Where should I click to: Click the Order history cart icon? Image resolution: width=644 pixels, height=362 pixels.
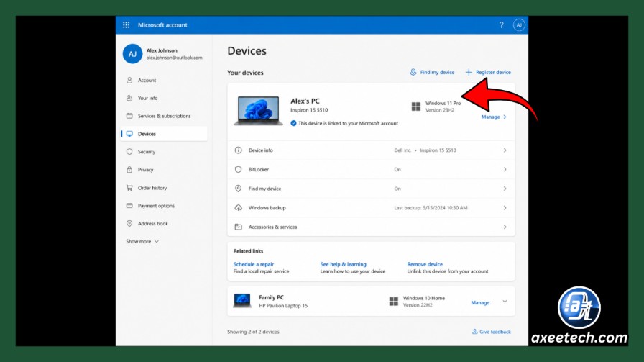pyautogui.click(x=129, y=188)
